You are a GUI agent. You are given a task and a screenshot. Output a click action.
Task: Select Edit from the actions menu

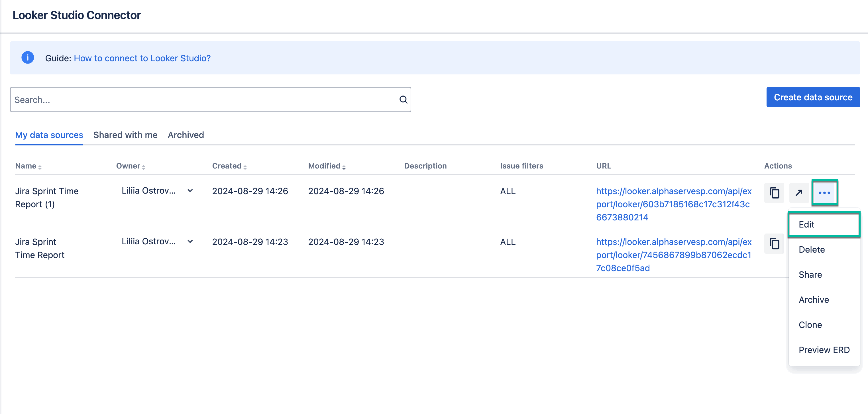click(x=806, y=224)
